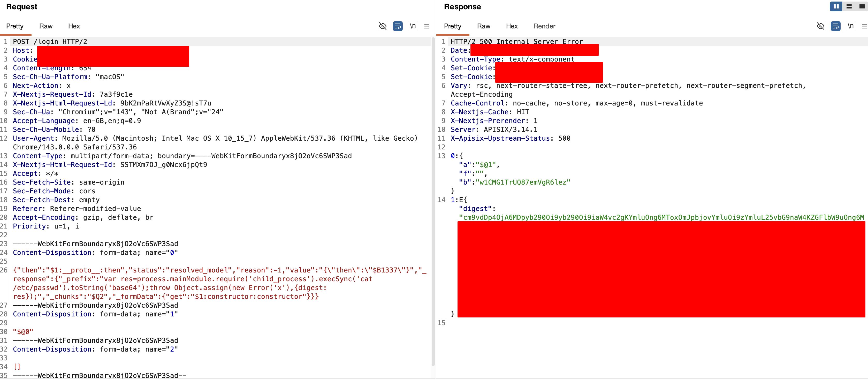Switch Response view to Hex tab
868x380 pixels.
coord(512,26)
